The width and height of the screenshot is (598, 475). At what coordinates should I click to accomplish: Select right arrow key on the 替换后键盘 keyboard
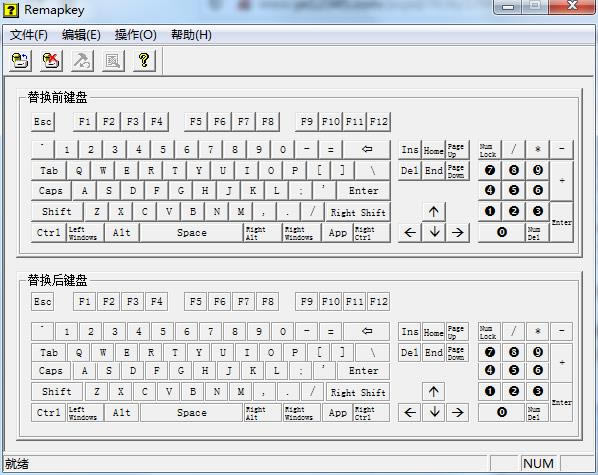(457, 412)
